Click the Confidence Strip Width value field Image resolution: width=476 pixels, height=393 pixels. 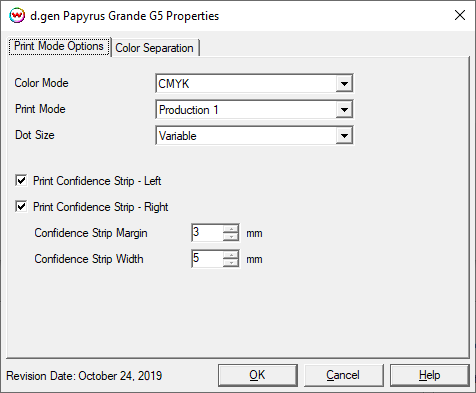pos(207,259)
